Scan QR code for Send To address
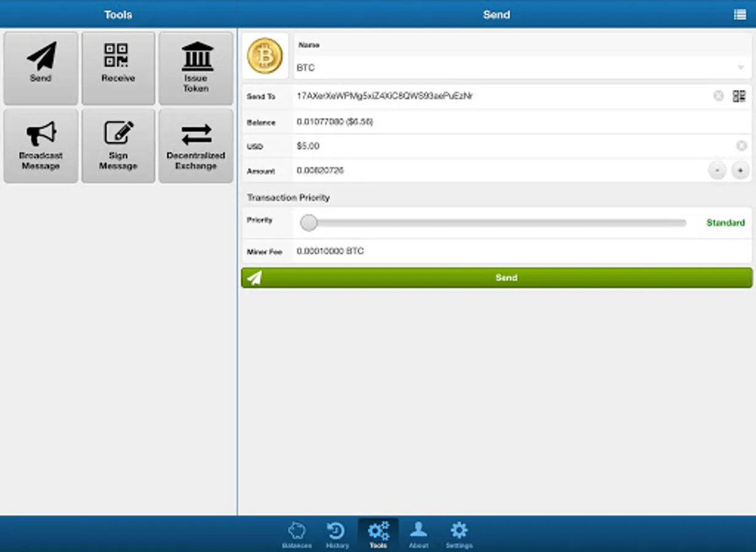 coord(739,96)
